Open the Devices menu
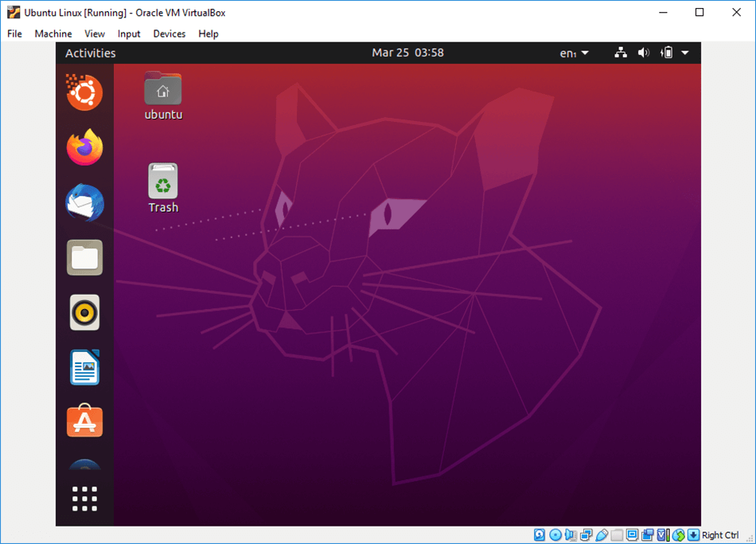Screen dimensions: 756x544 (170, 33)
